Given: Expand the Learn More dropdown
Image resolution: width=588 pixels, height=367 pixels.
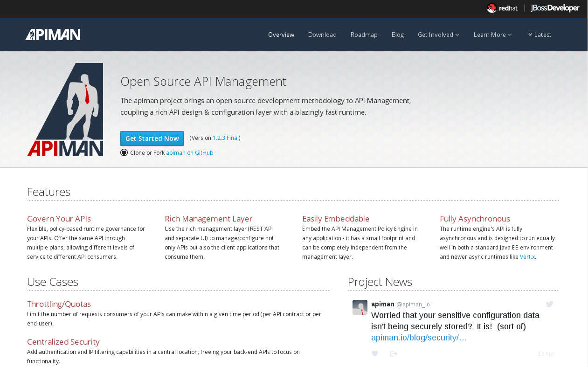Looking at the screenshot, I should pyautogui.click(x=492, y=35).
